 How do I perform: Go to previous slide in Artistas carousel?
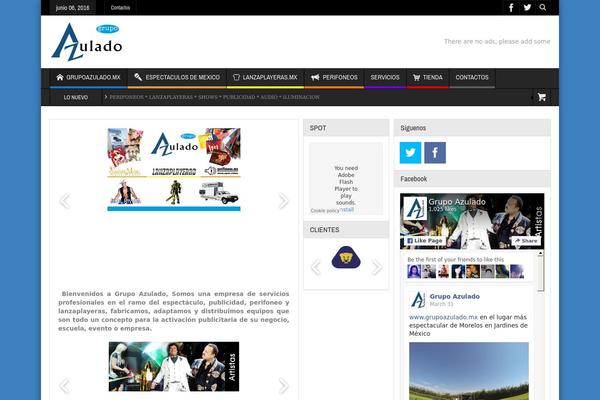(x=65, y=385)
